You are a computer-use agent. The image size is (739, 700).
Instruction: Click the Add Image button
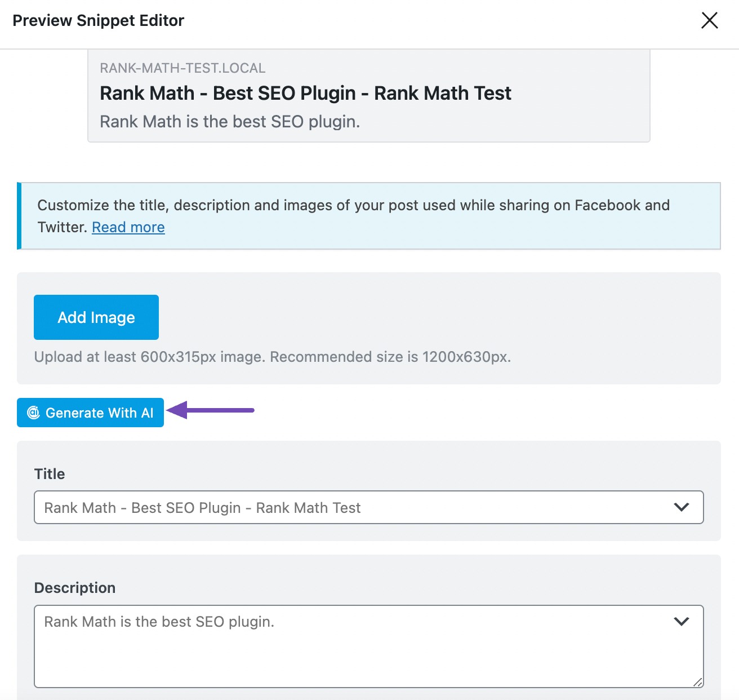(96, 317)
